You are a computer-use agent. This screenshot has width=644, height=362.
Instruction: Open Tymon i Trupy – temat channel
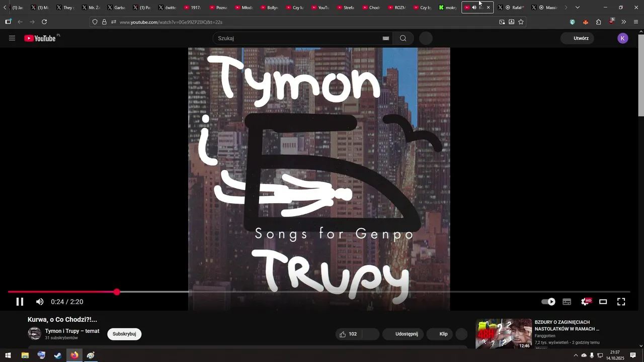pos(72,331)
